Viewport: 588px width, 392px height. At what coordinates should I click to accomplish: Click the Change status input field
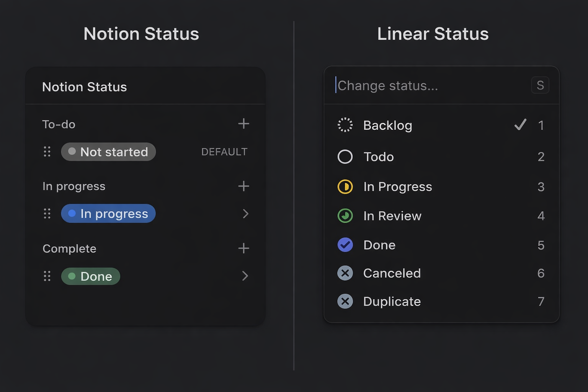coord(402,85)
